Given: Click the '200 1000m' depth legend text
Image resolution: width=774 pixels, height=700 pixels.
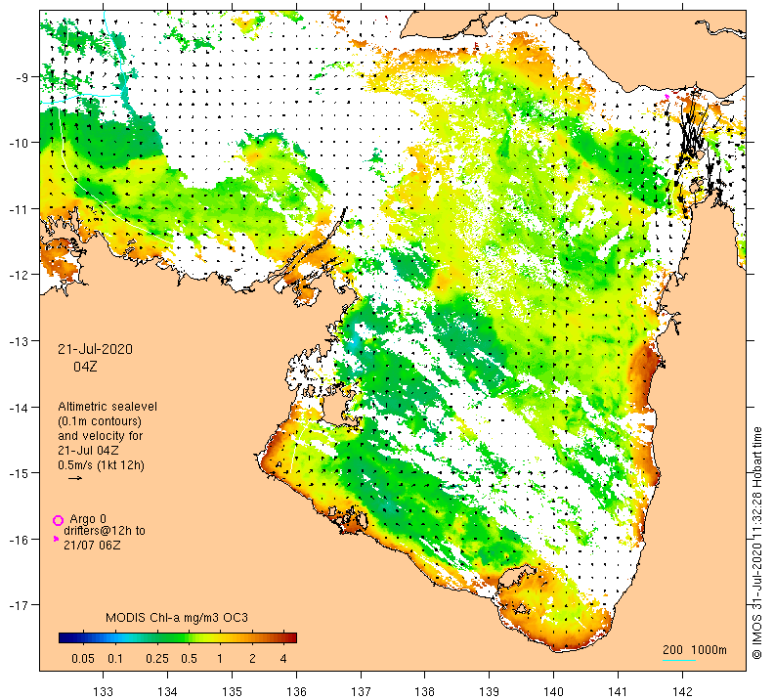Looking at the screenshot, I should [695, 649].
